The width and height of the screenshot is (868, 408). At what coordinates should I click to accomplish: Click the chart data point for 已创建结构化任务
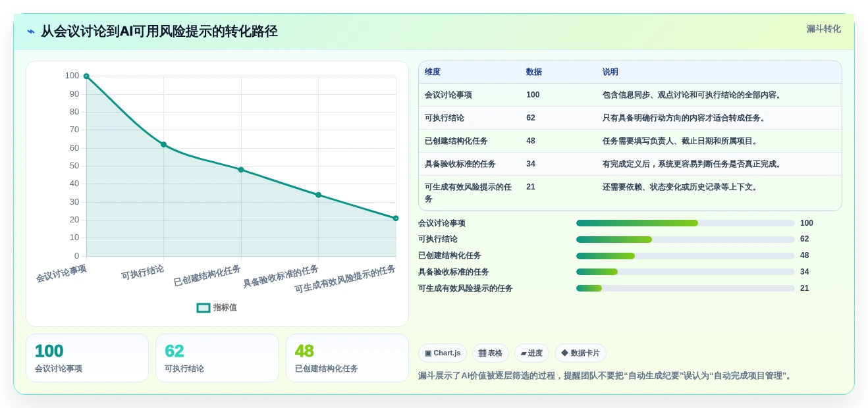241,170
